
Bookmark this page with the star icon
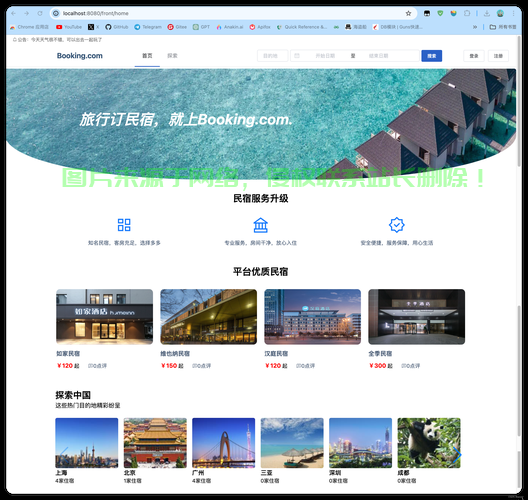(408, 13)
